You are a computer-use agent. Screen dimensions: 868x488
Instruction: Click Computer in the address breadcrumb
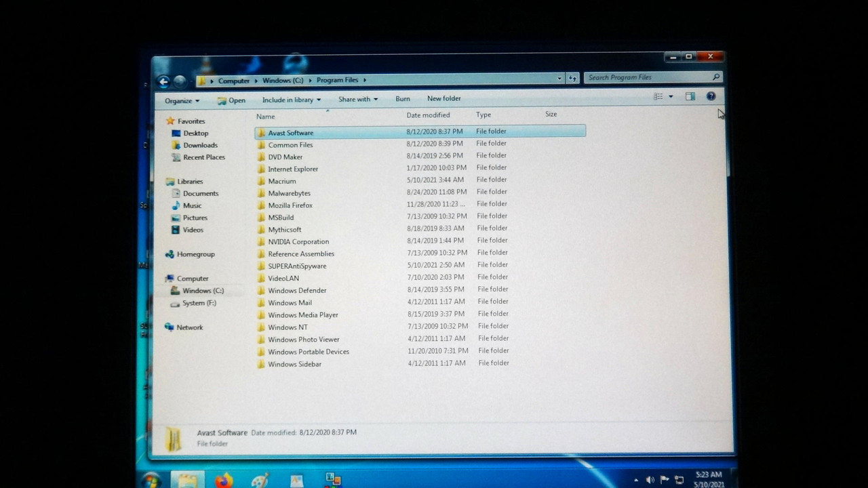[234, 81]
